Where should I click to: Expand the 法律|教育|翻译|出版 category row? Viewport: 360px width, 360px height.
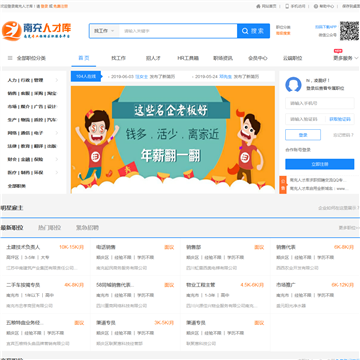coord(33,146)
